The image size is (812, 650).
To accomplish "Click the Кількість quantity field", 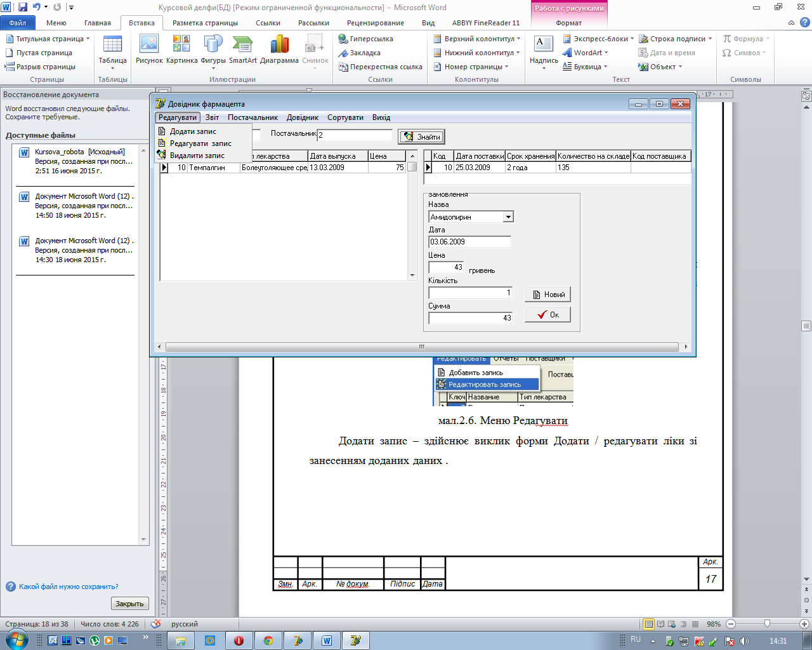I will [471, 293].
